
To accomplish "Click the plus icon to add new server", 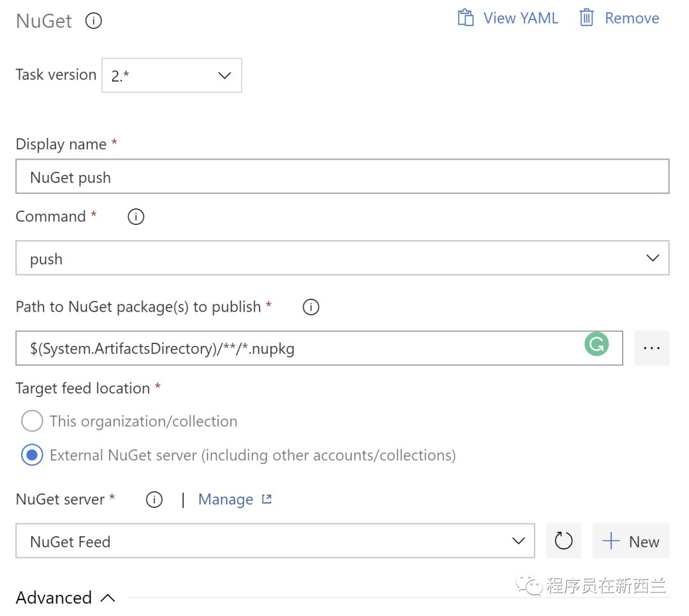I will tap(611, 541).
